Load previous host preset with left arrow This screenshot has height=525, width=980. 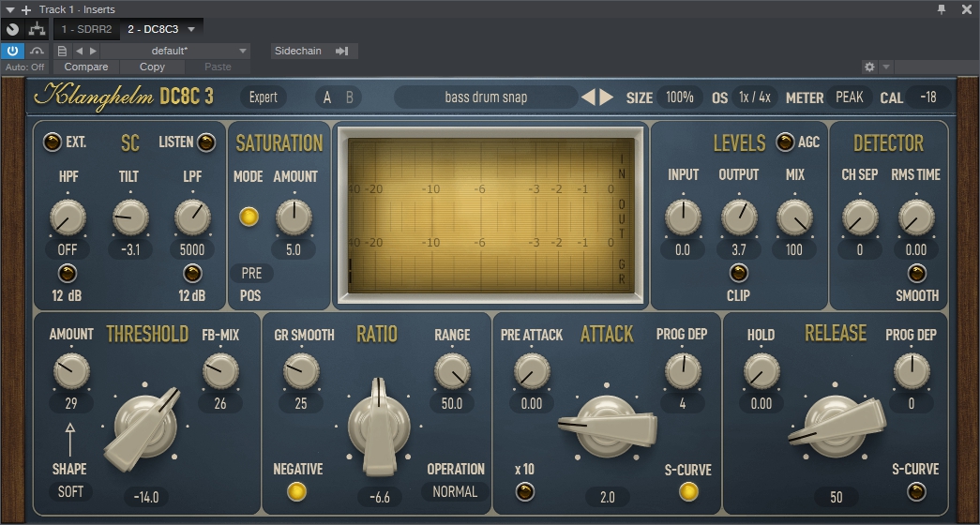(80, 51)
